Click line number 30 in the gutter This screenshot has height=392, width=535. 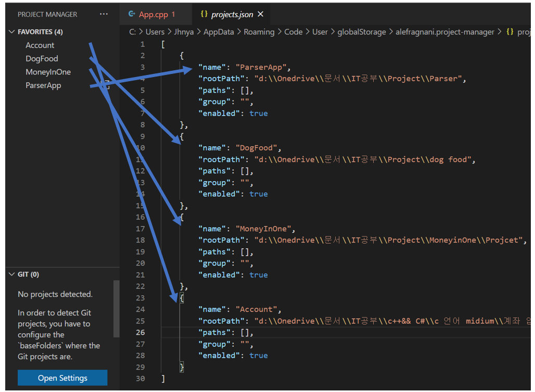point(140,378)
